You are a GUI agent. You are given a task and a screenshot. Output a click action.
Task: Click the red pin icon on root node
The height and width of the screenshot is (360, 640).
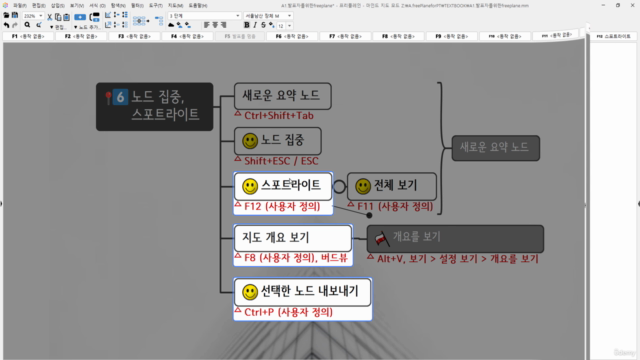click(x=108, y=97)
